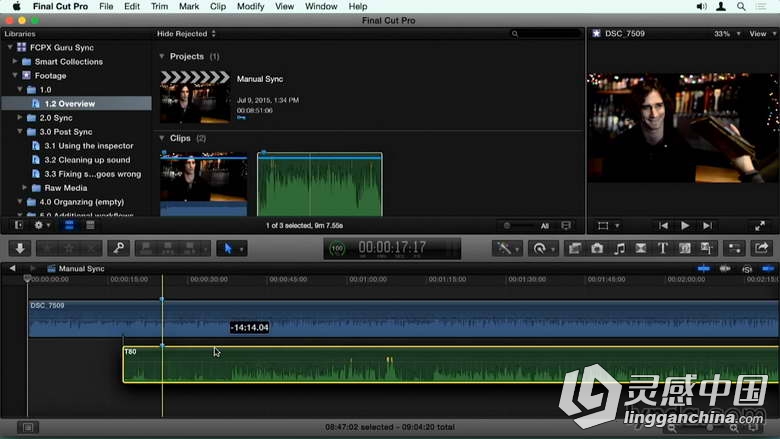
Task: Open Hide Rejected filter popup
Action: coord(187,34)
